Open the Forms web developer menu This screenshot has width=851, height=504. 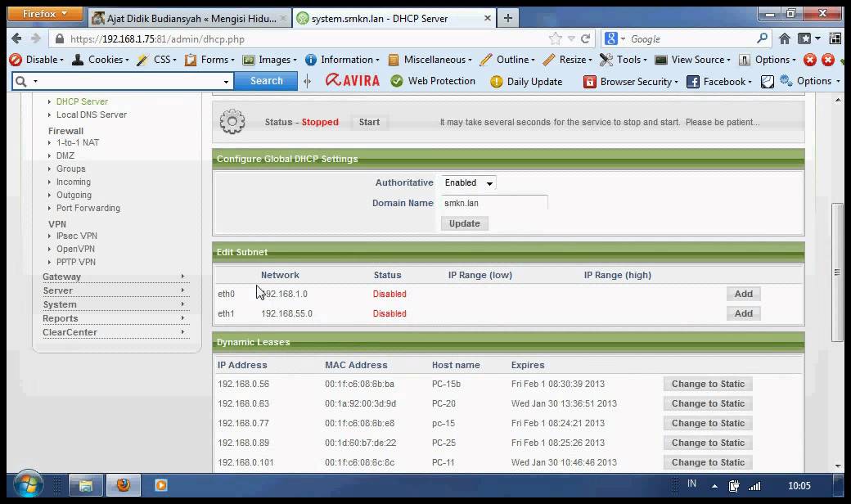point(209,60)
